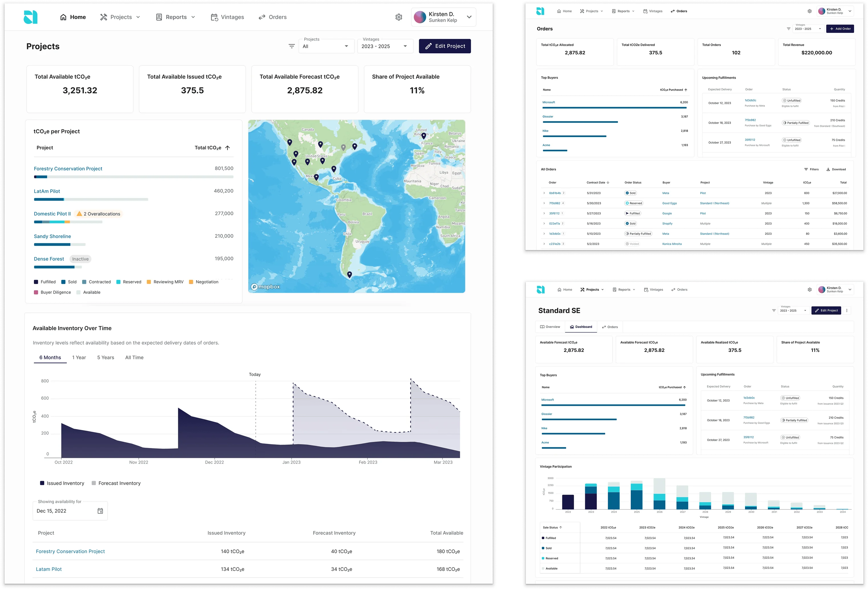
Task: Click the filter lines icon beside Projects dropdown
Action: (292, 46)
